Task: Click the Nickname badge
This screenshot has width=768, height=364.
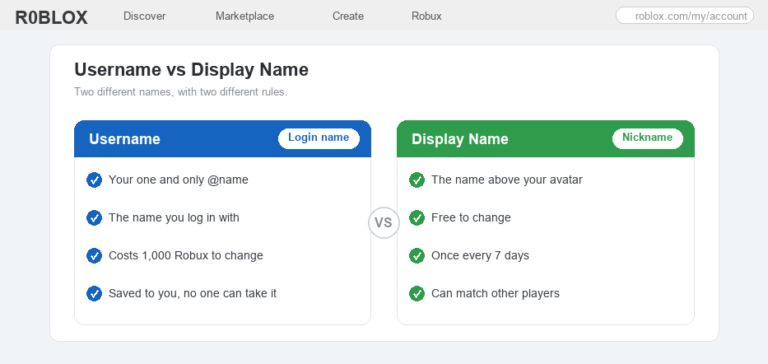Action: 648,138
